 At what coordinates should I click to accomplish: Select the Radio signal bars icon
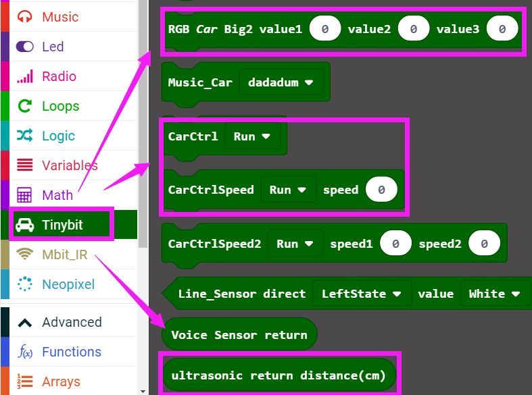pyautogui.click(x=25, y=76)
